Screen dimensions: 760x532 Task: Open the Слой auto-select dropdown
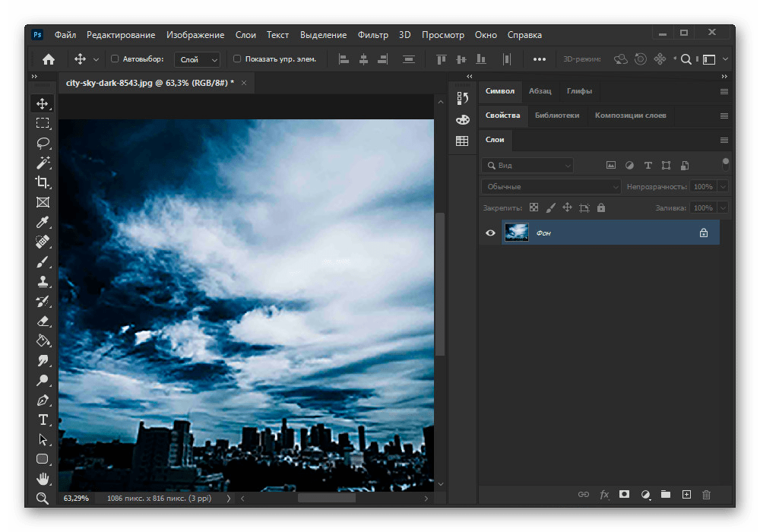click(x=198, y=59)
